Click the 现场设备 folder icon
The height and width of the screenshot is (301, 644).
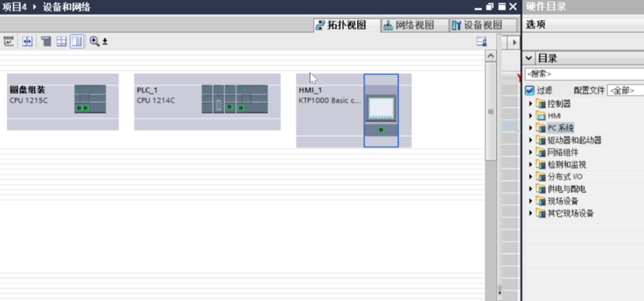point(540,201)
